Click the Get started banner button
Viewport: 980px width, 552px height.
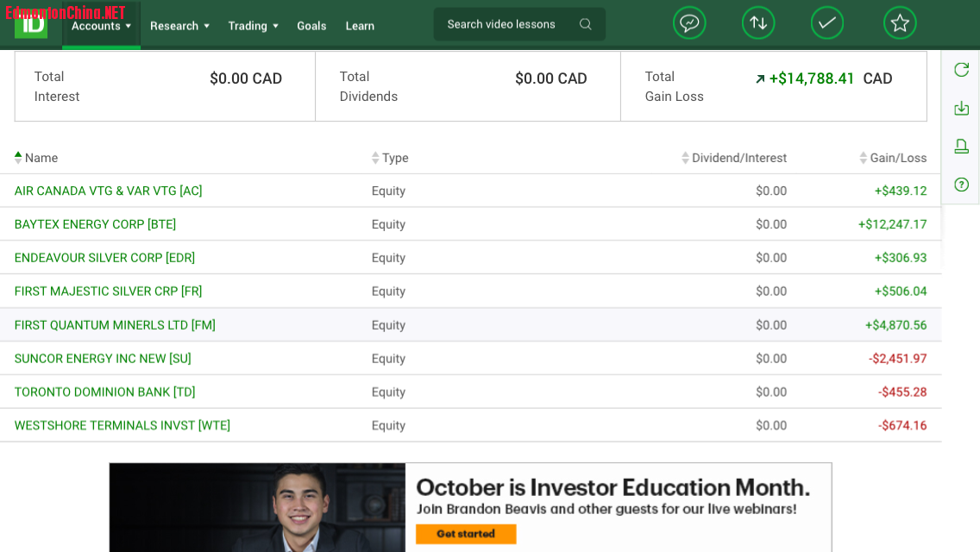(466, 534)
